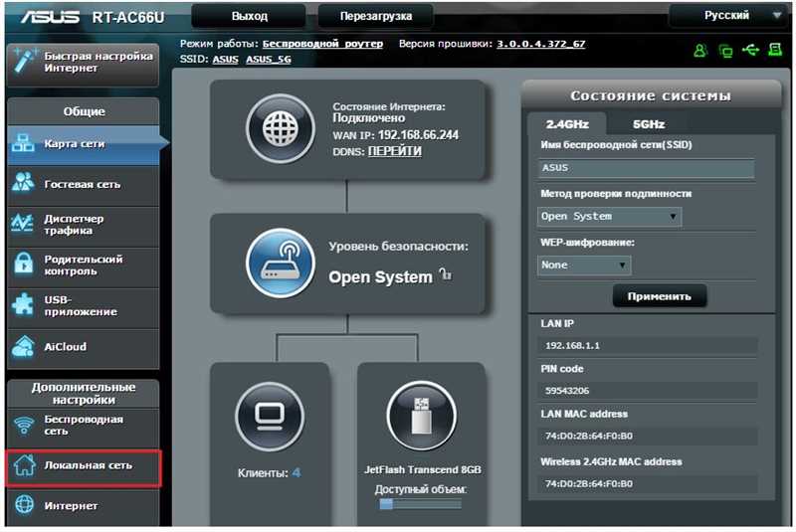The width and height of the screenshot is (796, 532).
Task: Click the ASUS SSID link
Action: (226, 60)
